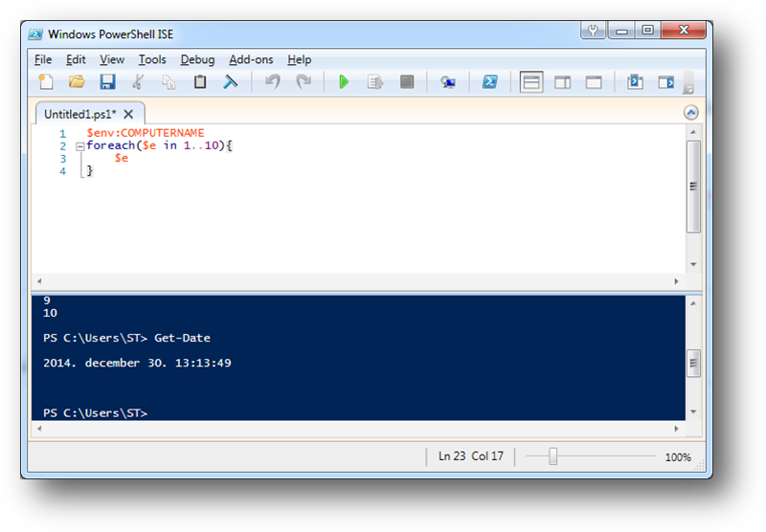Close the Untitled1.ps1 tab

[128, 114]
